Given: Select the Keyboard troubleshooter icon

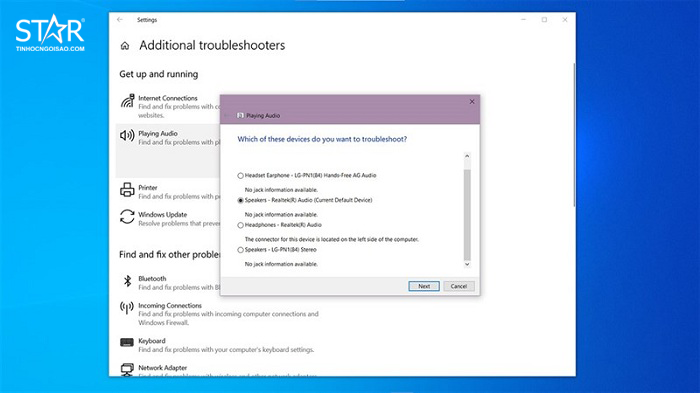Looking at the screenshot, I should tap(127, 343).
